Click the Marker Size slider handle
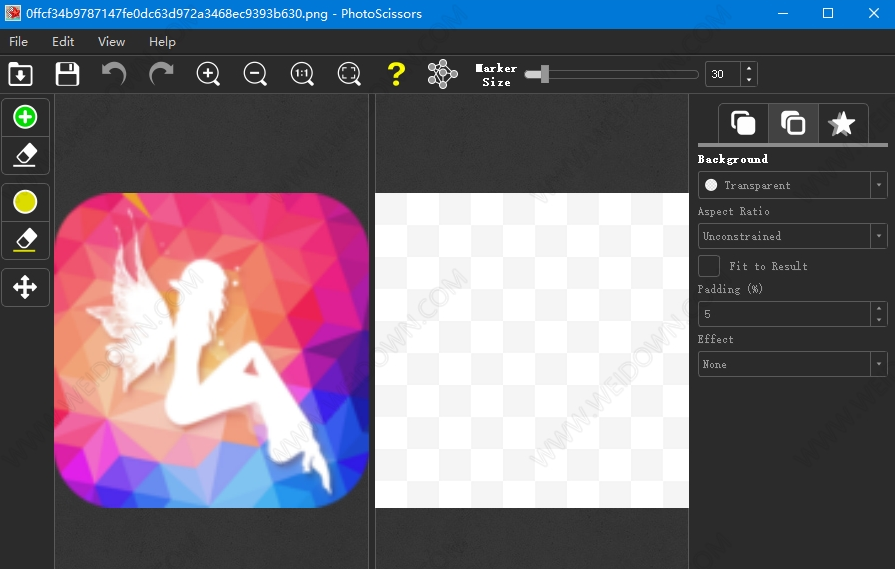The image size is (895, 569). coord(544,74)
